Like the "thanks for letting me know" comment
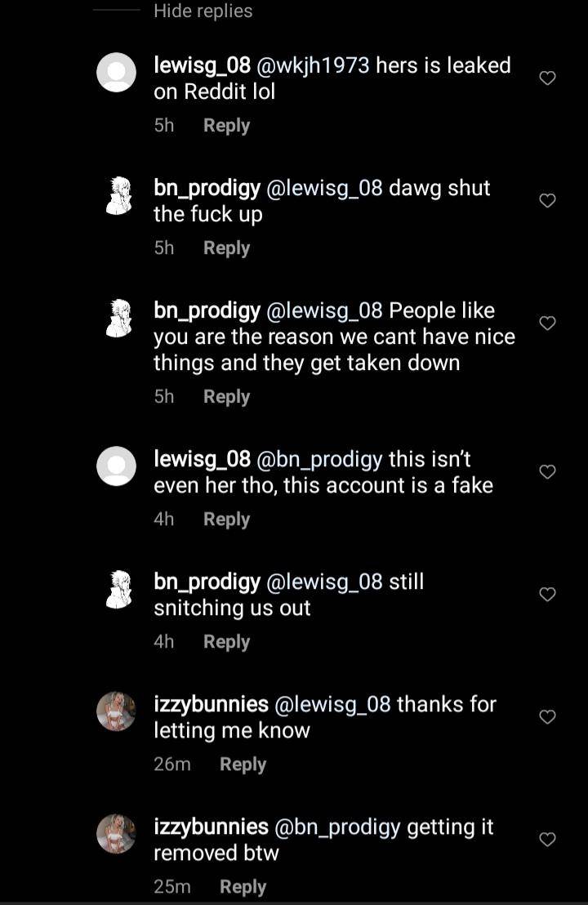 click(548, 717)
